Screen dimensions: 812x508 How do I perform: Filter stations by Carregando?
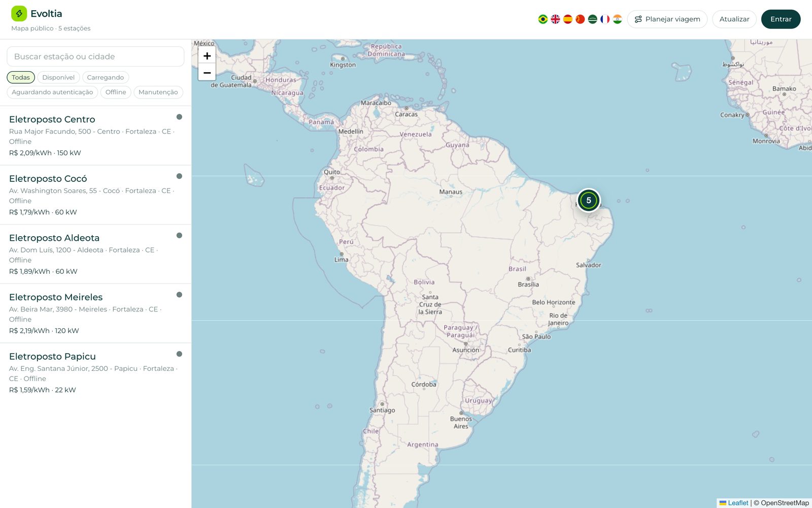pyautogui.click(x=106, y=77)
